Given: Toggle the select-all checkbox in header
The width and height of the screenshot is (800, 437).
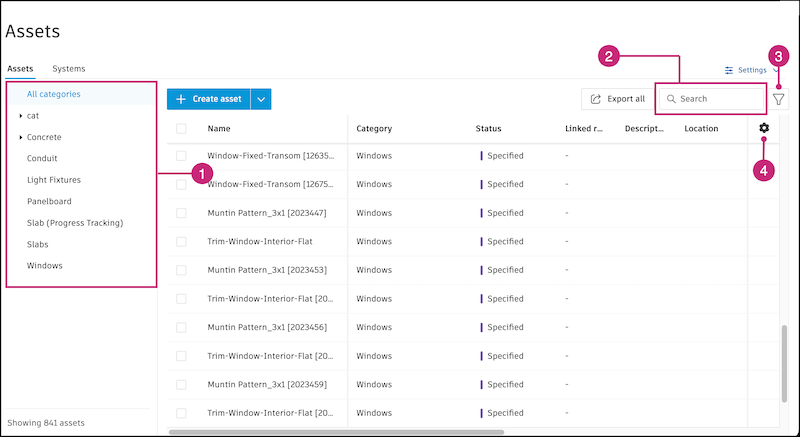Looking at the screenshot, I should (x=181, y=128).
